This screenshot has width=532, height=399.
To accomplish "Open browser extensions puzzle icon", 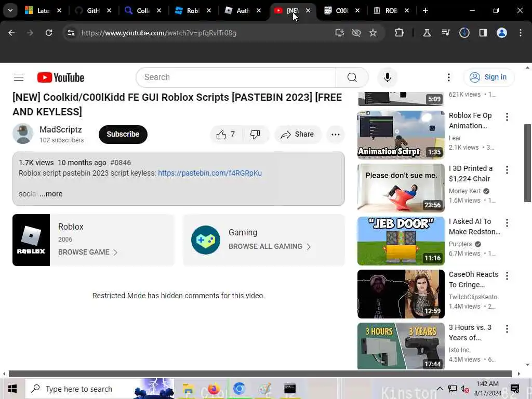I will (400, 33).
